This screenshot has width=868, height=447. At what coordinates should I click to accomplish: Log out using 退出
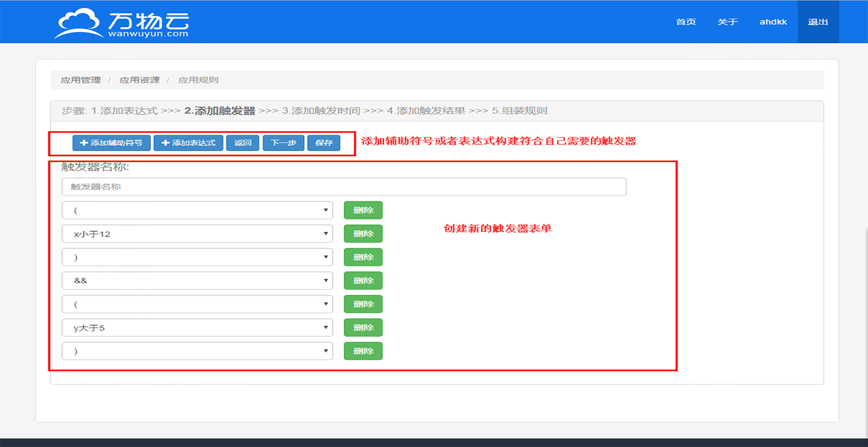[x=818, y=22]
